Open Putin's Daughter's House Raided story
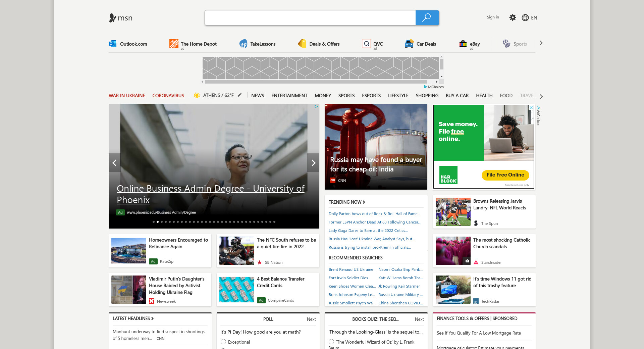The width and height of the screenshot is (644, 349). pos(176,286)
